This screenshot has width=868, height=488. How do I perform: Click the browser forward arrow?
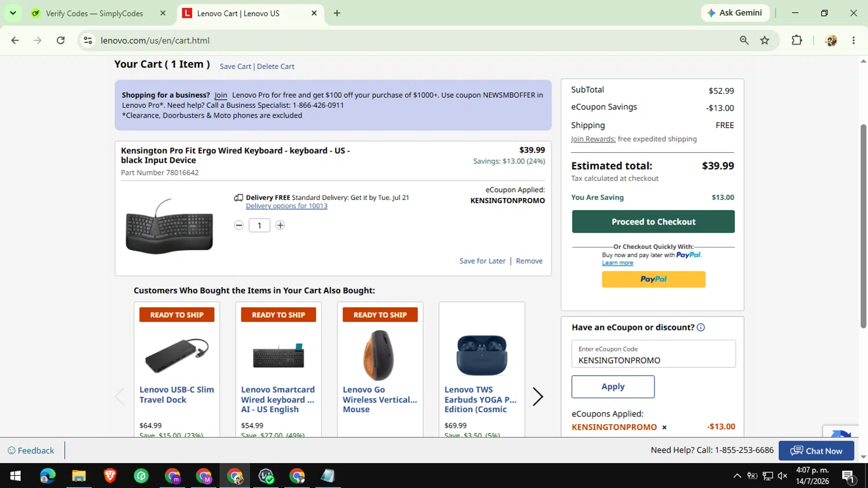pyautogui.click(x=38, y=41)
